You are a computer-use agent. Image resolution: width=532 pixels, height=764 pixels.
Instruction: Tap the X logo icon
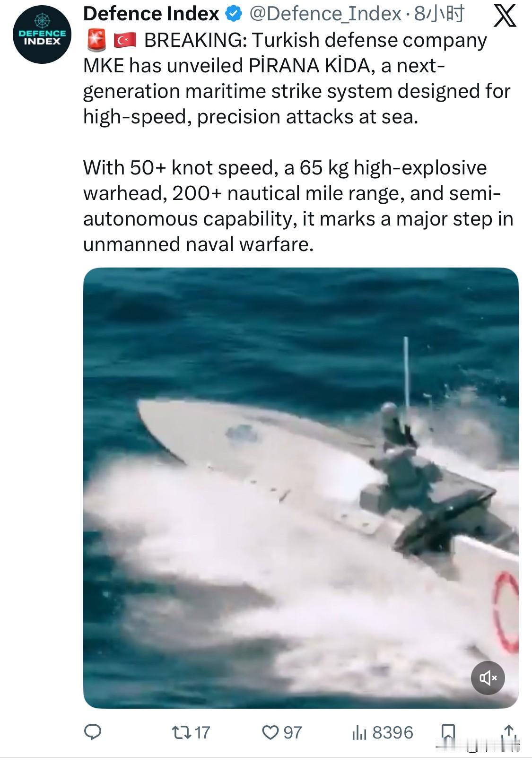click(x=505, y=16)
